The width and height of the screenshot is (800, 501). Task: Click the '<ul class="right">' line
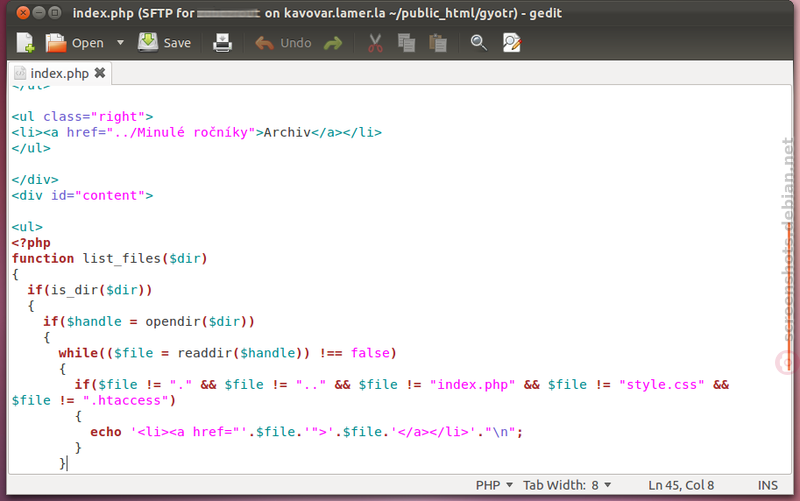coord(82,117)
